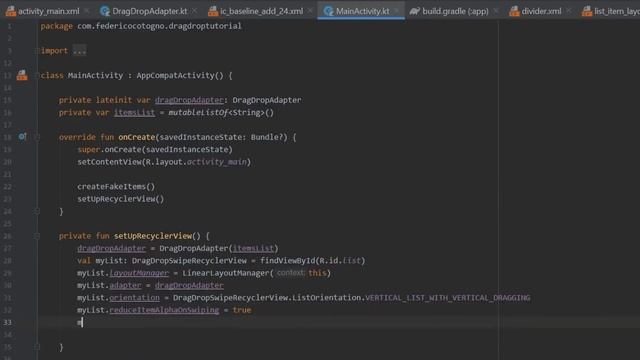Click reduceItemAlphaOnSwiping property
This screenshot has height=360, width=640.
164,310
